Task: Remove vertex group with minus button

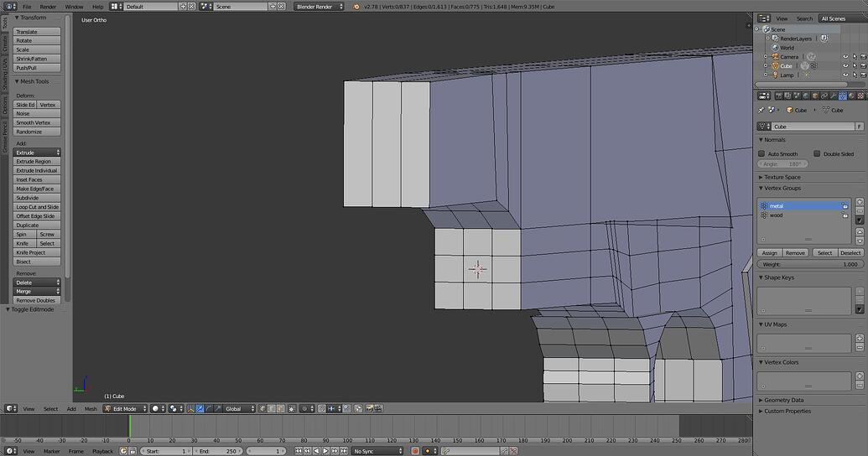Action: pos(860,211)
